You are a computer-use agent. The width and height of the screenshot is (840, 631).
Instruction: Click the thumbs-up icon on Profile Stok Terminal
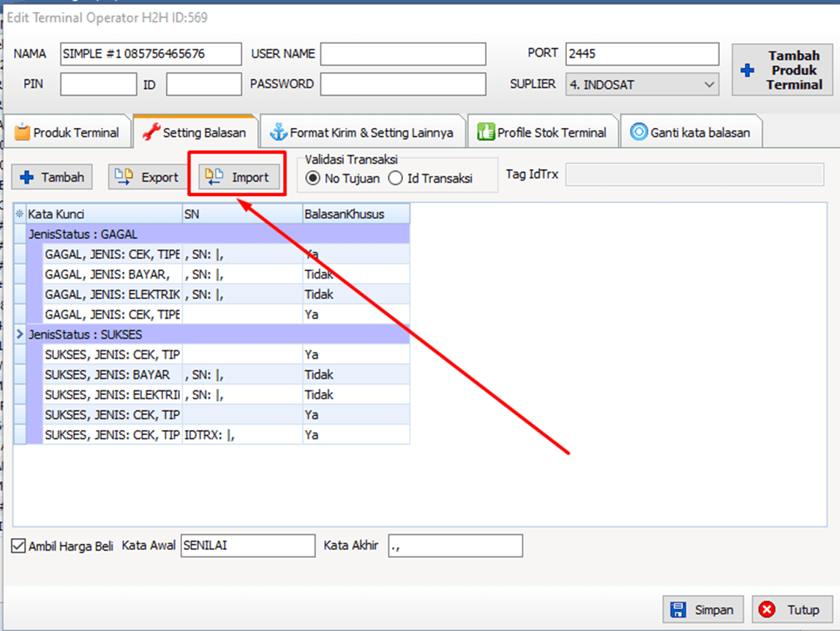485,132
